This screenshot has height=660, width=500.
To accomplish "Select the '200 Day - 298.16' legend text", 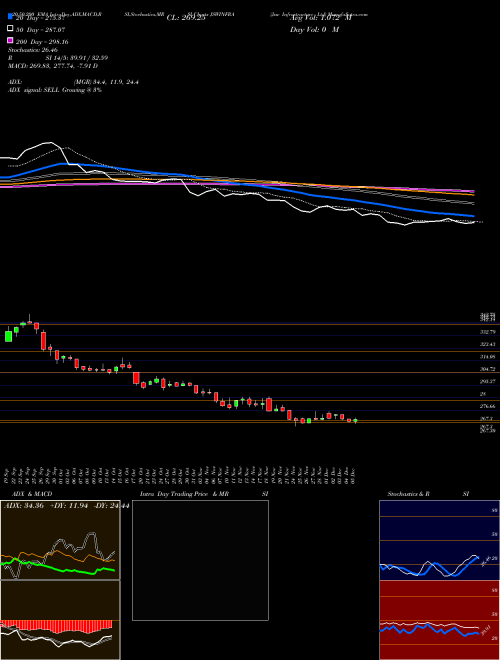I will click(x=42, y=42).
